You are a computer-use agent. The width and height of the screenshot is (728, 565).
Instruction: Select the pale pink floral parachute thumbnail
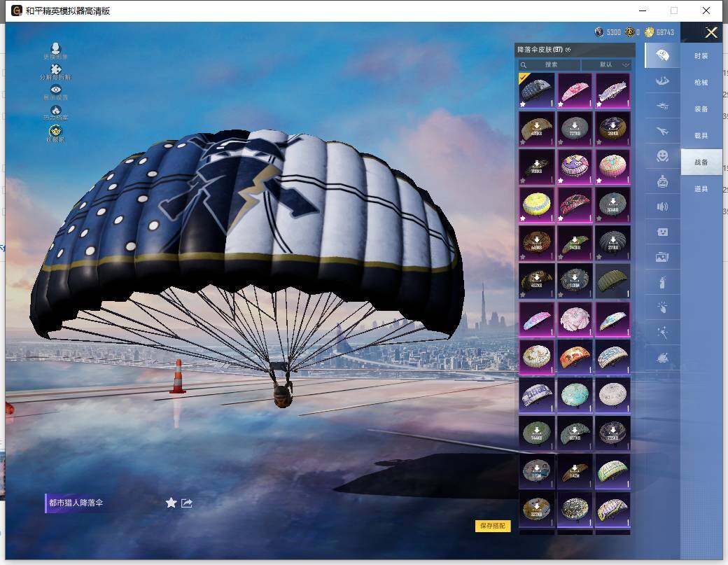coord(575,319)
